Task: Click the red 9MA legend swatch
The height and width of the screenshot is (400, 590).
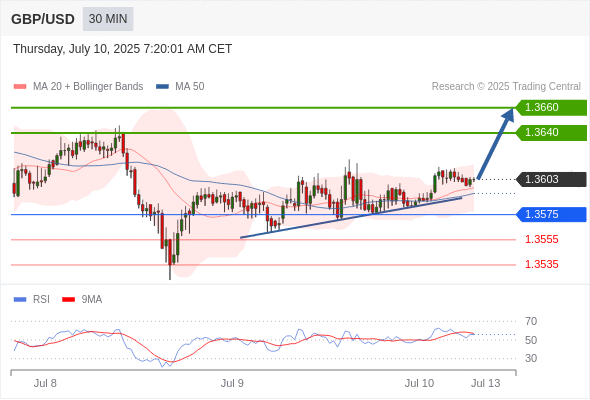Action: click(68, 300)
